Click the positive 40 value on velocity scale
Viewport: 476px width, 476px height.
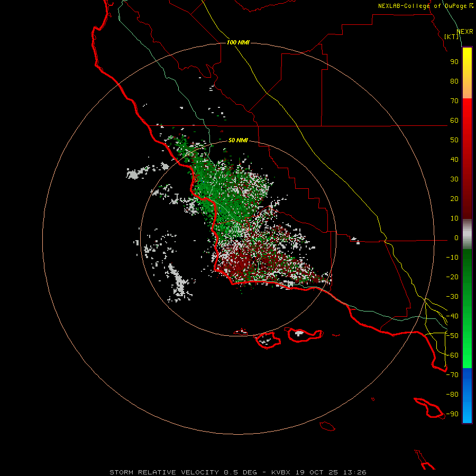pyautogui.click(x=454, y=160)
